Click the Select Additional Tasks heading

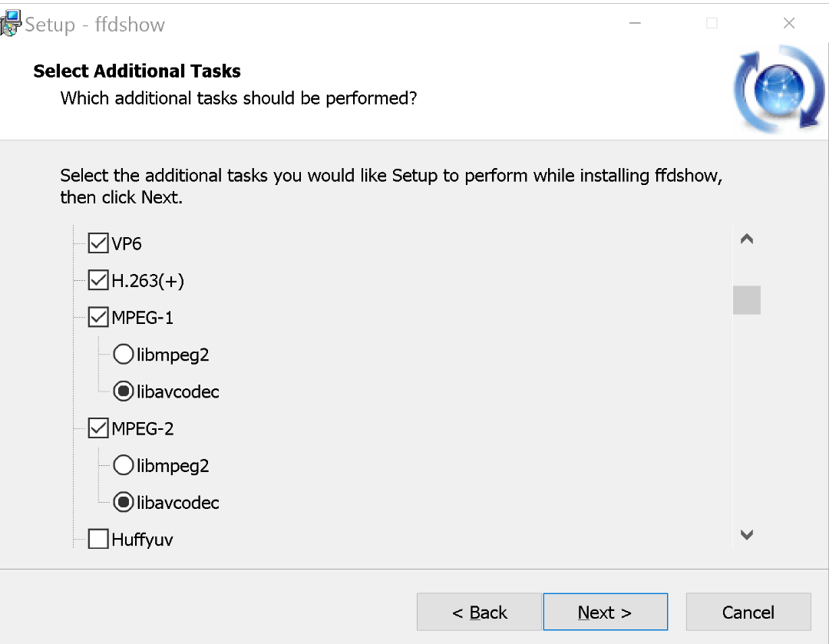point(137,71)
